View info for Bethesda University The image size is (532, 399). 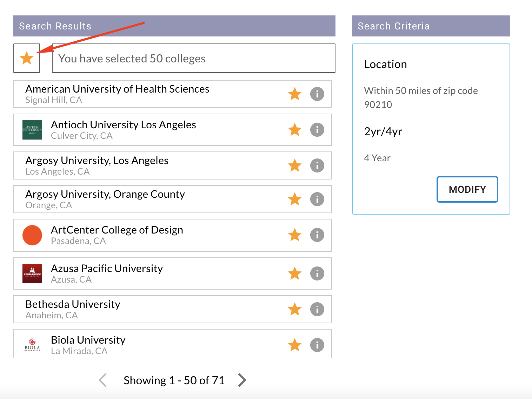pyautogui.click(x=317, y=309)
